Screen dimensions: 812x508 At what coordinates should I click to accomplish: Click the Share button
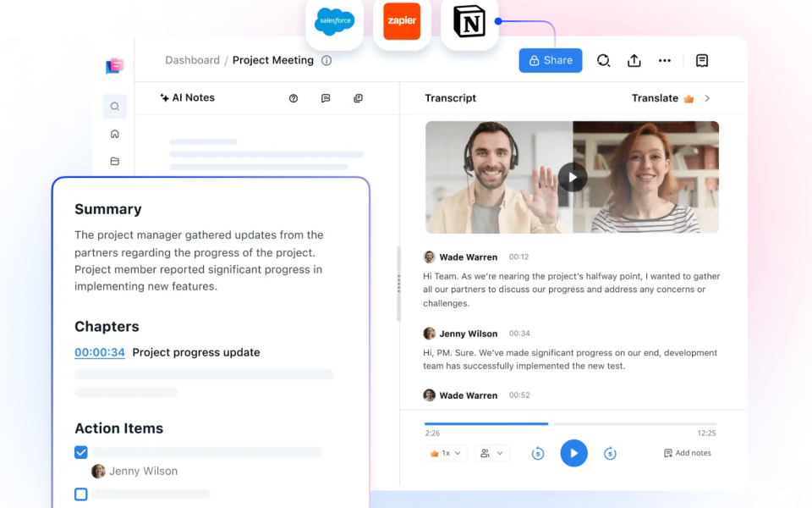point(551,61)
